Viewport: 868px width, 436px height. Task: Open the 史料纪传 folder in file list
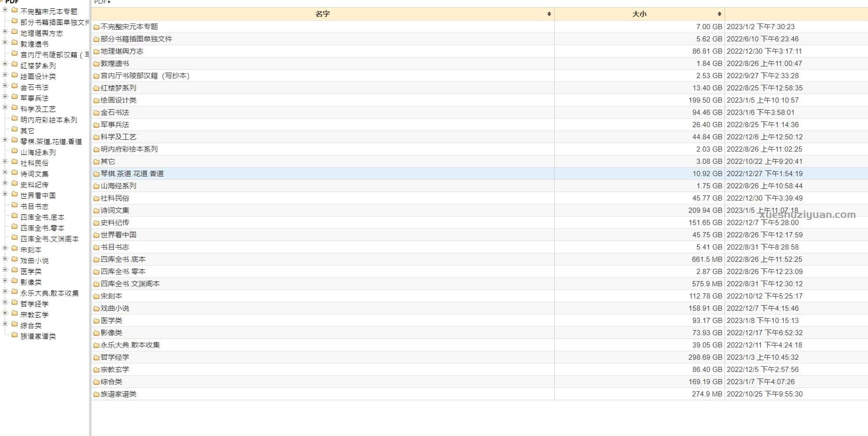(115, 223)
